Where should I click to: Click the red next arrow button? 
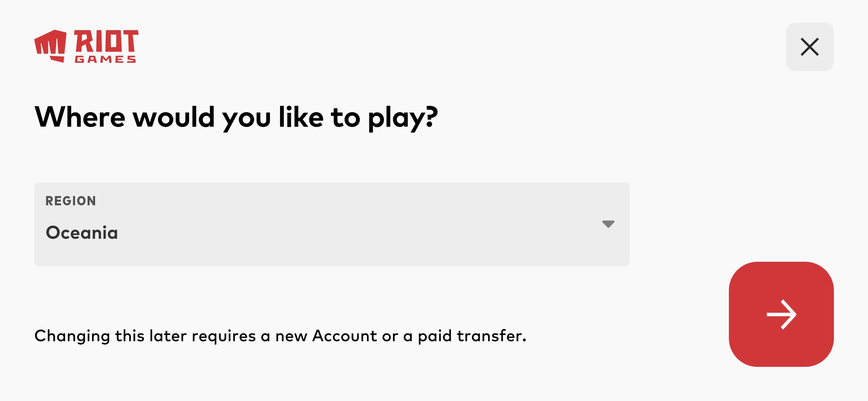(781, 314)
